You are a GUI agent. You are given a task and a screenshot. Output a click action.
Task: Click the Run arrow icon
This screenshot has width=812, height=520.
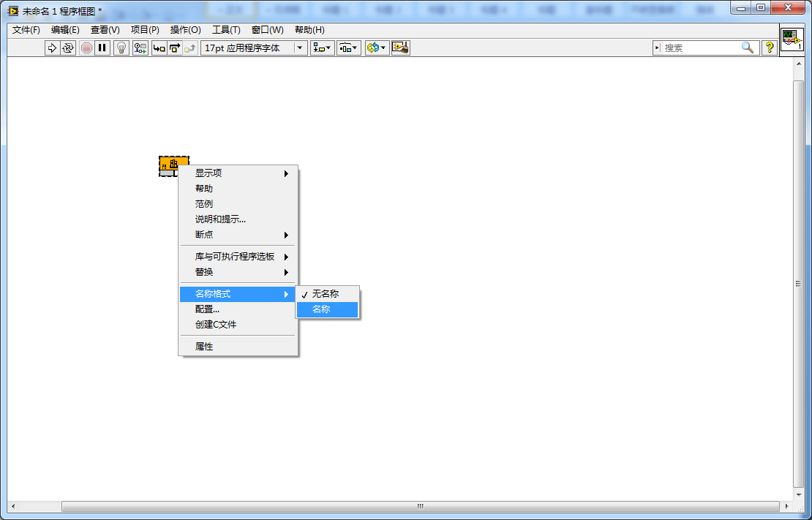(52, 48)
